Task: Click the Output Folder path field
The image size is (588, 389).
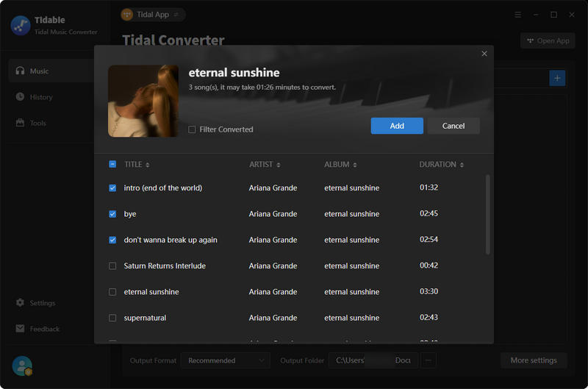Action: click(373, 360)
